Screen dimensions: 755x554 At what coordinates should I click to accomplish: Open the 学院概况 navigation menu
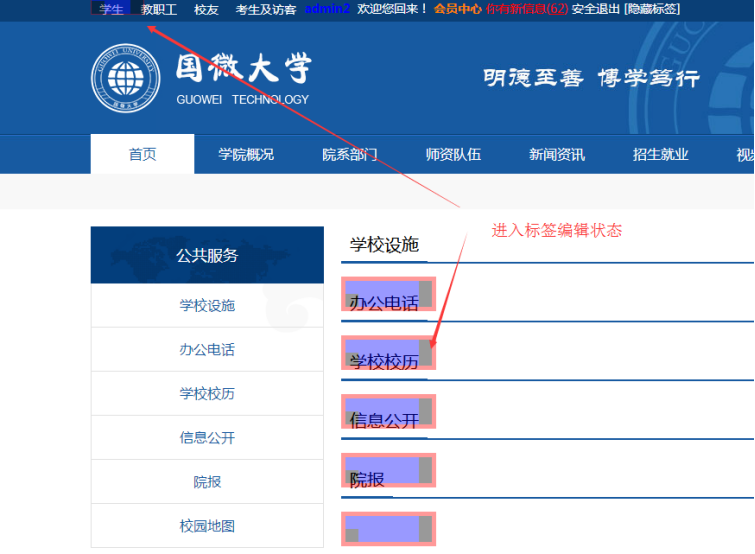(246, 154)
